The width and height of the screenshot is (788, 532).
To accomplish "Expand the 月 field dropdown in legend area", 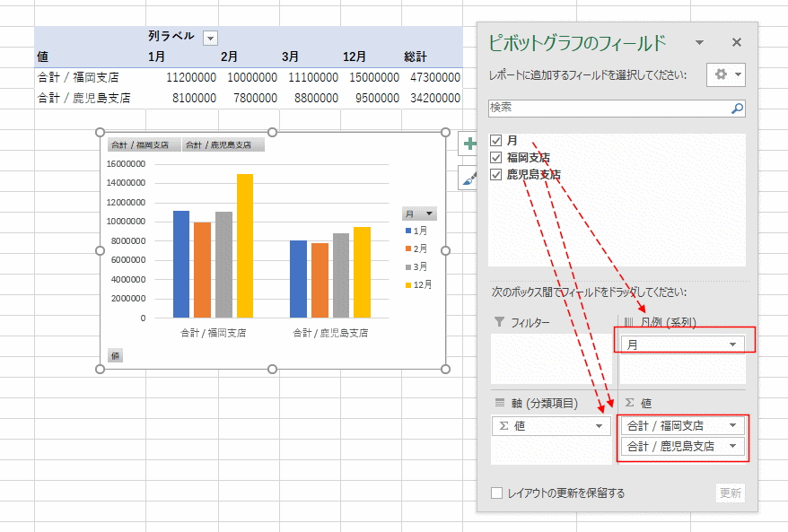I will [733, 344].
